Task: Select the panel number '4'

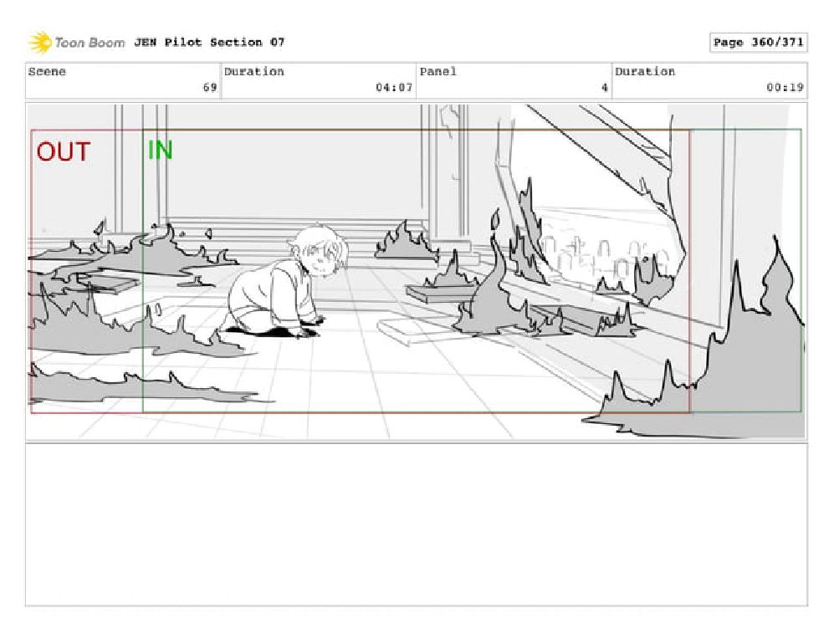Action: click(604, 87)
